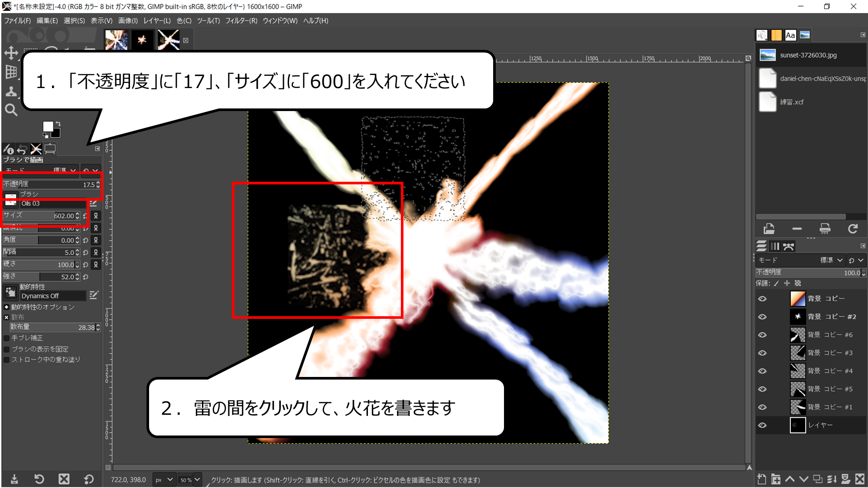Open the Help menu
Image resolution: width=868 pixels, height=488 pixels.
(x=316, y=20)
